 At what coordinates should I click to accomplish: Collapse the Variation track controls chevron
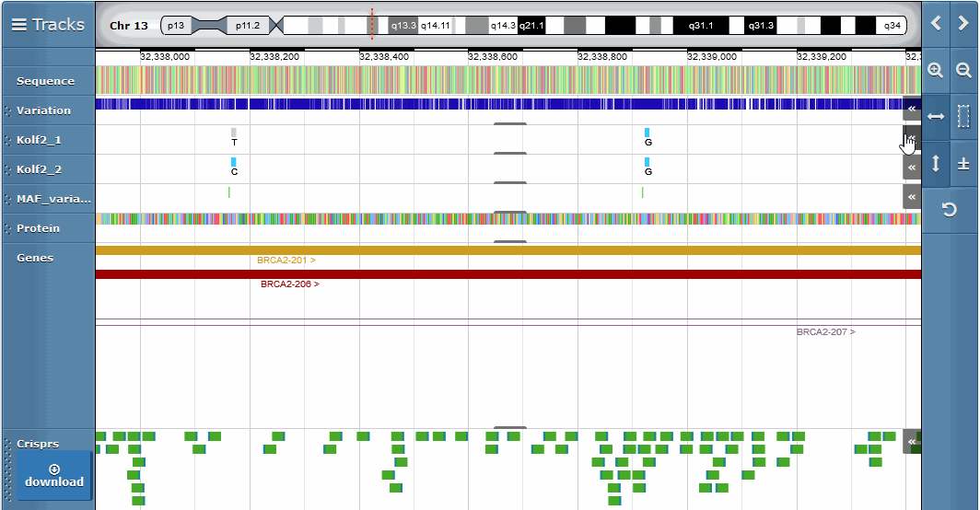[x=911, y=109]
